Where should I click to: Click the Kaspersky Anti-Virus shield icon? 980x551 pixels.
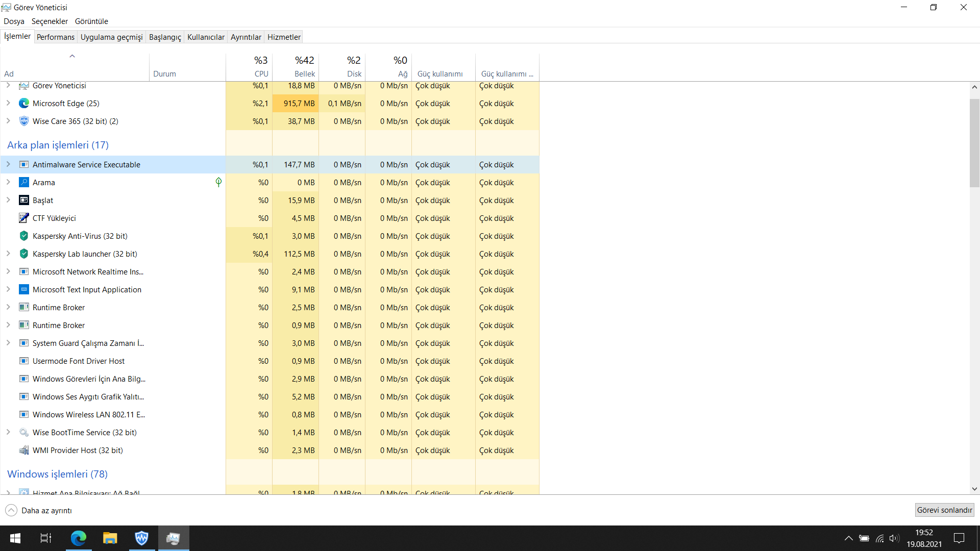coord(23,236)
